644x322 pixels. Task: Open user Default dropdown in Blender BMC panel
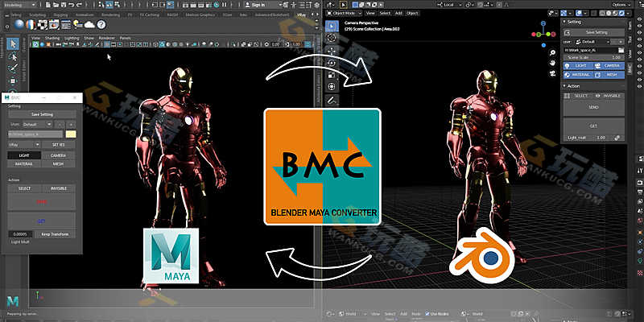point(591,42)
